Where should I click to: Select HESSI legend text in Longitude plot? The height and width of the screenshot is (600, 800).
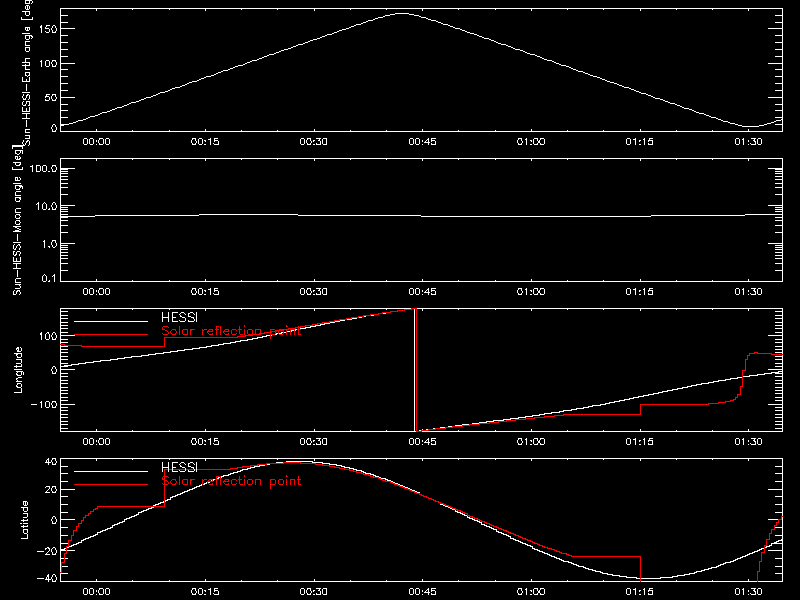click(x=179, y=317)
